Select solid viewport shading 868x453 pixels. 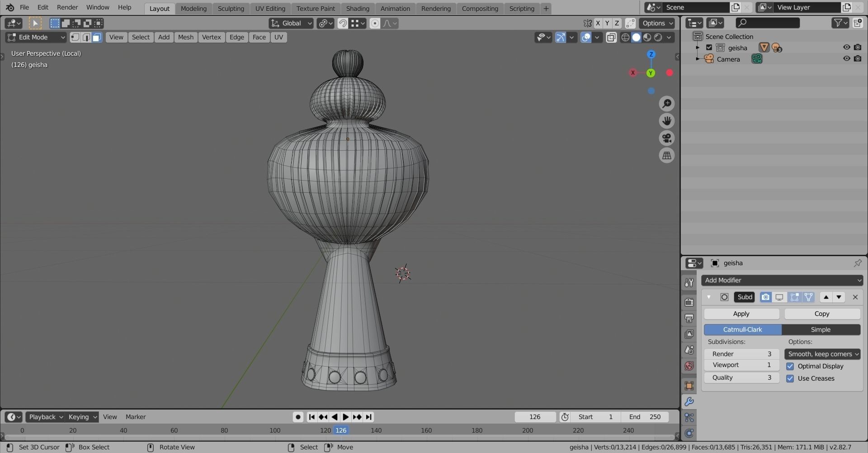pos(636,37)
